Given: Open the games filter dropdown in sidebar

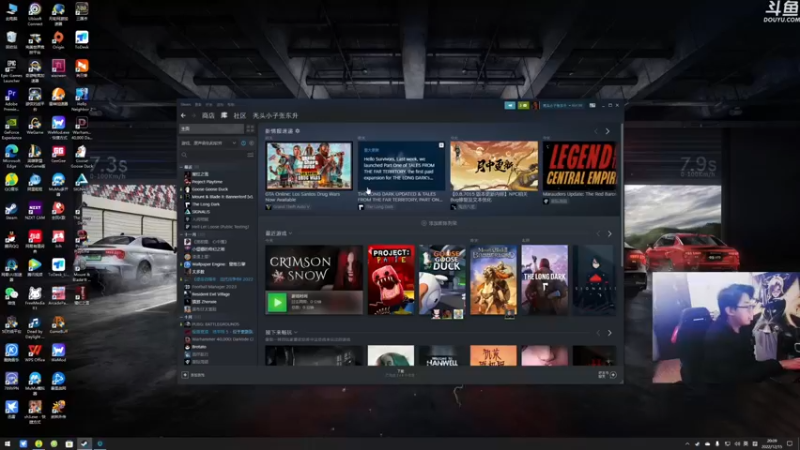Looking at the screenshot, I should coord(209,143).
